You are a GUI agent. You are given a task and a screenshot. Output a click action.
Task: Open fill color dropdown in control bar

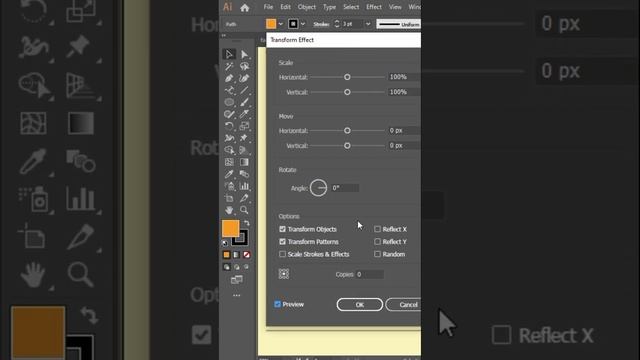click(281, 24)
